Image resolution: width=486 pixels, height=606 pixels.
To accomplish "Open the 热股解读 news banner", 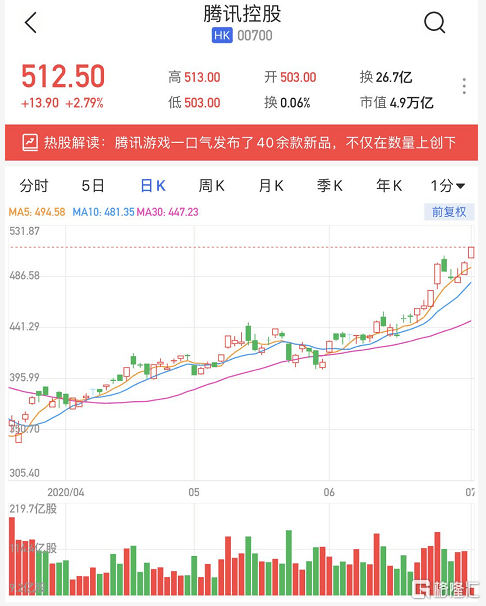I will pos(241,143).
